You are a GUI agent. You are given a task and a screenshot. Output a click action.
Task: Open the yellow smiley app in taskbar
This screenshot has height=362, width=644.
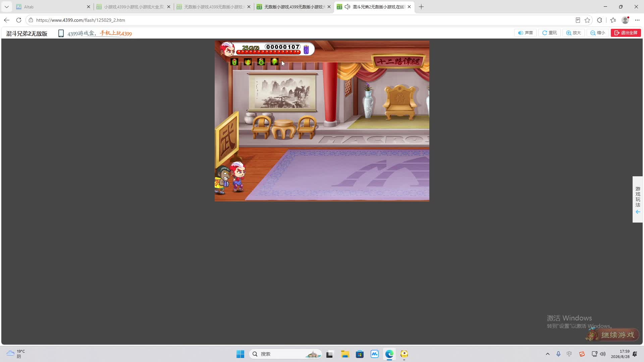[x=404, y=354]
